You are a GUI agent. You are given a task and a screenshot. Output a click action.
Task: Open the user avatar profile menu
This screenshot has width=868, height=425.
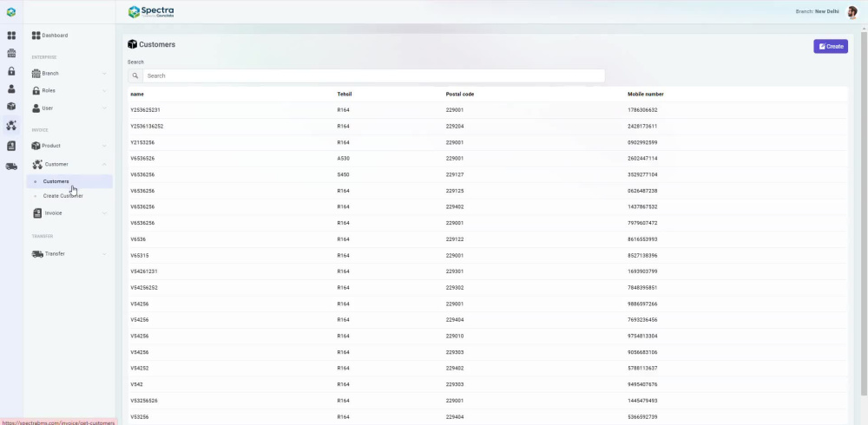coord(852,12)
